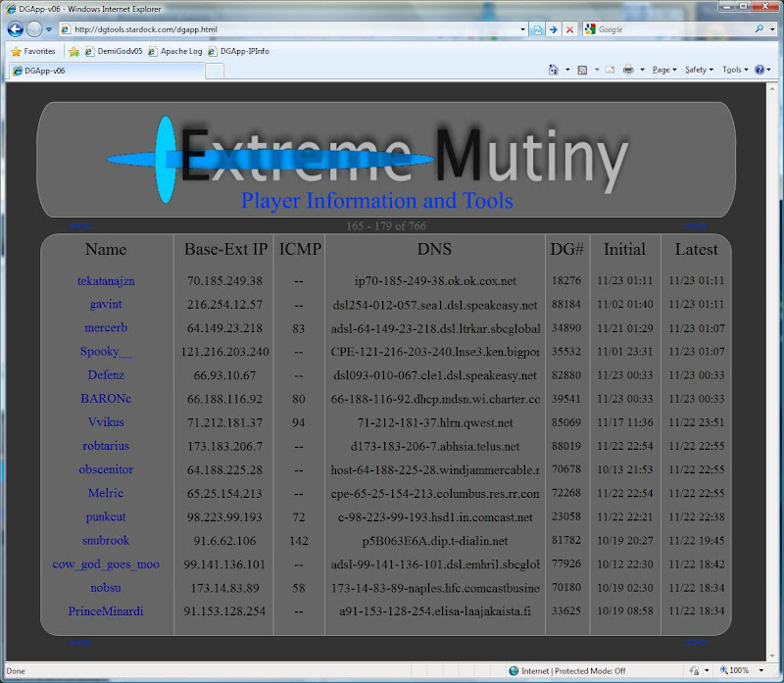Open player gavint link

point(106,304)
